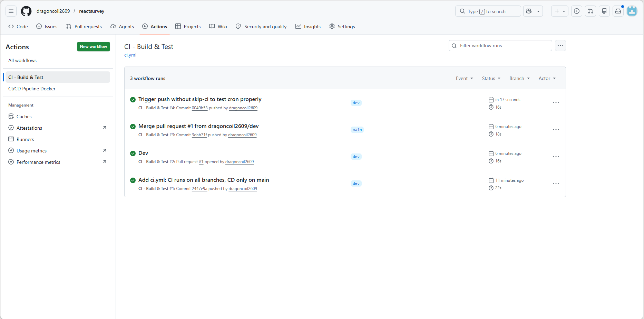
Task: Open the ci.yml workflow file link
Action: (130, 55)
